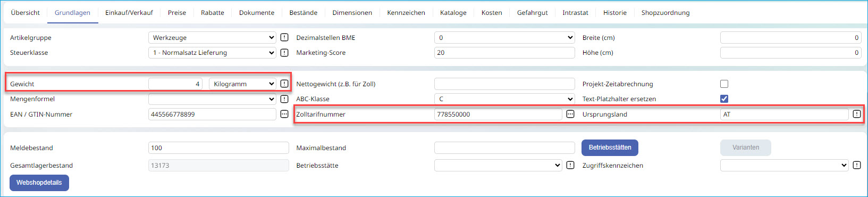Open the Webshopdetails button

pyautogui.click(x=39, y=183)
